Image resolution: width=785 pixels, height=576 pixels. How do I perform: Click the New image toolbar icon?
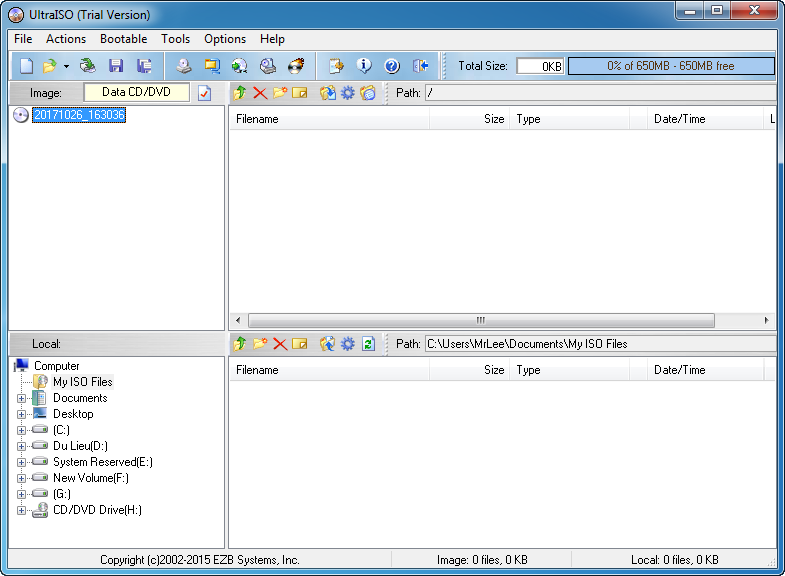(26, 66)
